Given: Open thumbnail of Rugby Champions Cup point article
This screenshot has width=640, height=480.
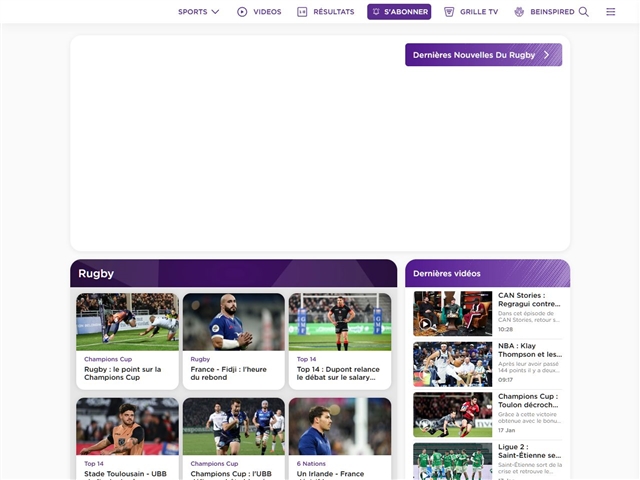Looking at the screenshot, I should point(127,322).
